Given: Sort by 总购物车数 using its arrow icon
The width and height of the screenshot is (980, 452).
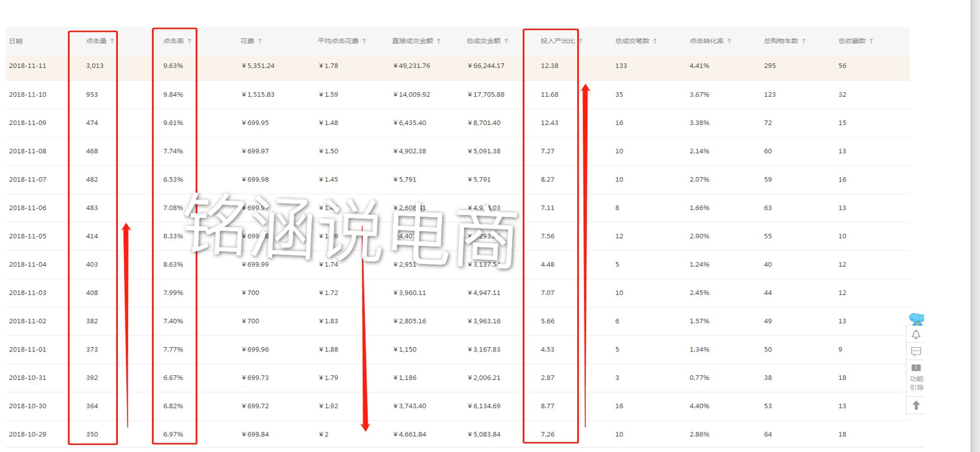Looking at the screenshot, I should click(804, 41).
